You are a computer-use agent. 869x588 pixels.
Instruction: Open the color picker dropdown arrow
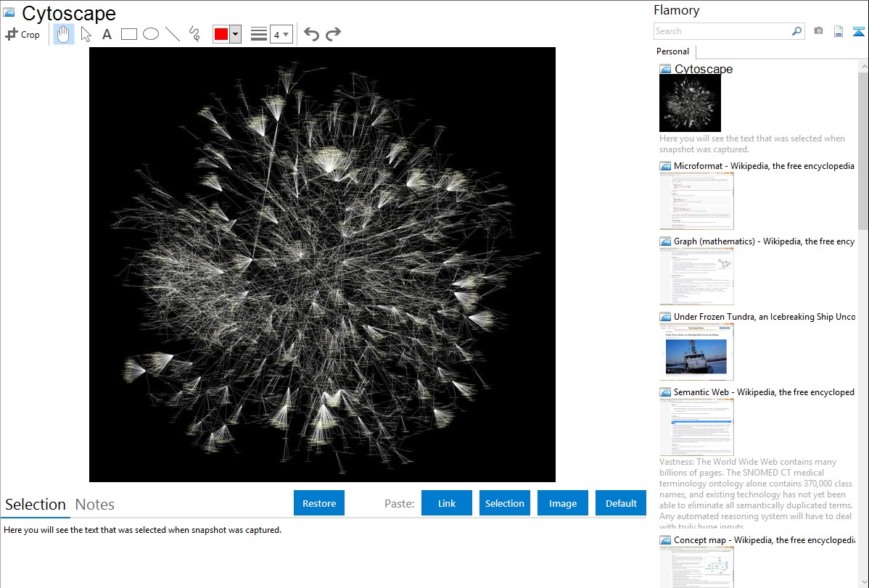[235, 34]
